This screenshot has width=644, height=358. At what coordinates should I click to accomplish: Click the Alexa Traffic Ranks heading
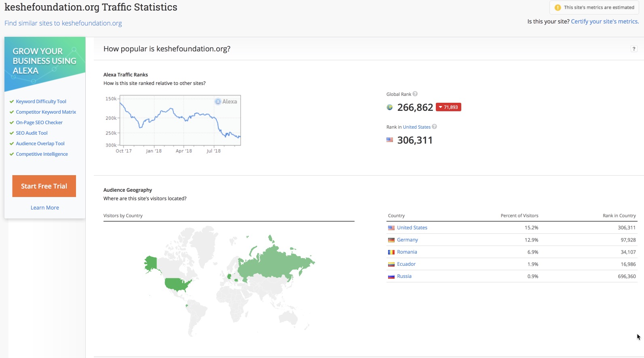pos(126,75)
